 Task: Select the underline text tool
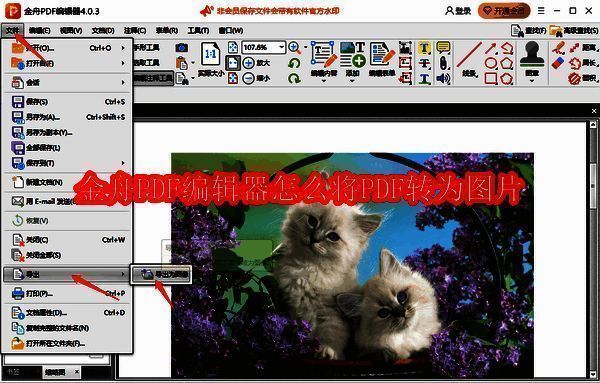click(424, 78)
